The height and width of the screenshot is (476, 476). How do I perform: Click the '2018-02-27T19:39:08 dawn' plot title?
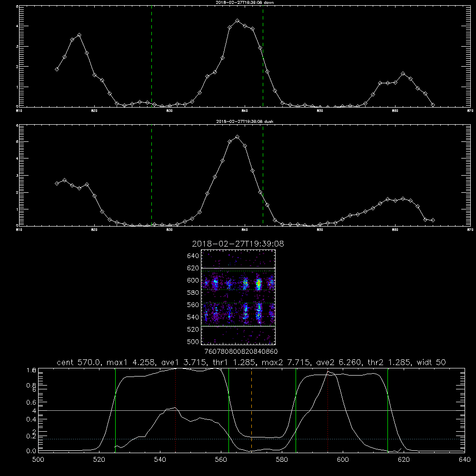click(x=245, y=2)
